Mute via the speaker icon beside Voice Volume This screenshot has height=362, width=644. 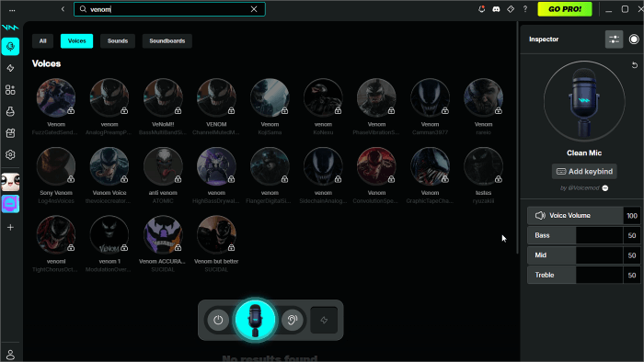click(540, 216)
